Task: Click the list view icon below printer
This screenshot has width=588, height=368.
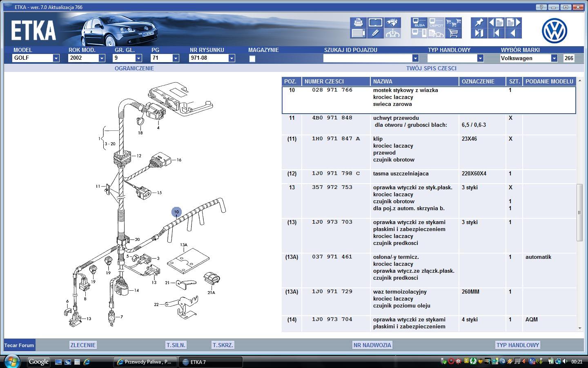Action: pos(358,34)
